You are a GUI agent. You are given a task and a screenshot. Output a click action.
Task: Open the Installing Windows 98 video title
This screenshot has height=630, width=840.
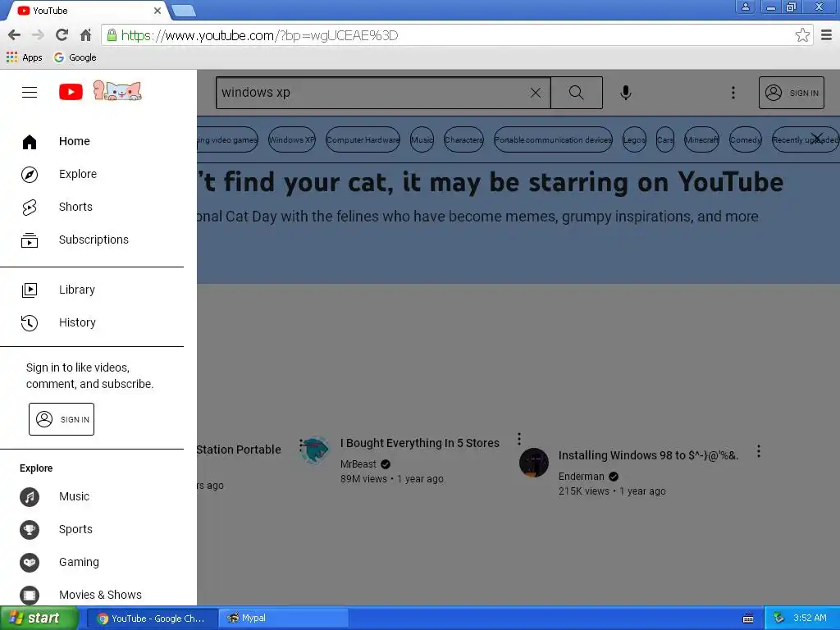coord(648,455)
